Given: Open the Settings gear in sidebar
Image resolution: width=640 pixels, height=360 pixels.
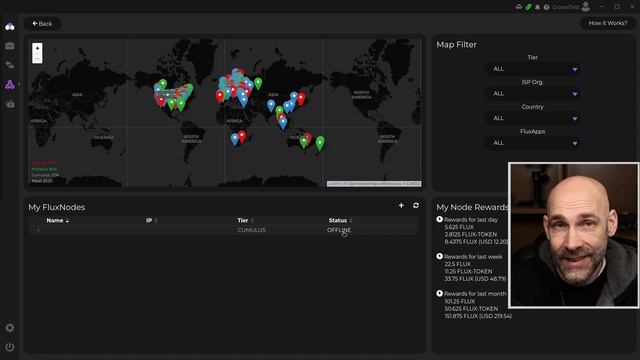Looking at the screenshot, I should point(10,328).
